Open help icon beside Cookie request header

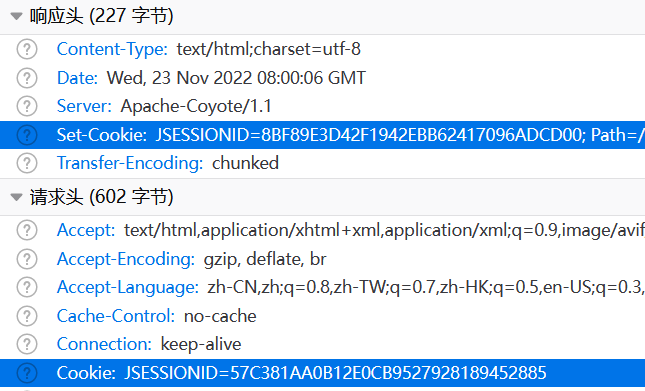click(x=27, y=373)
